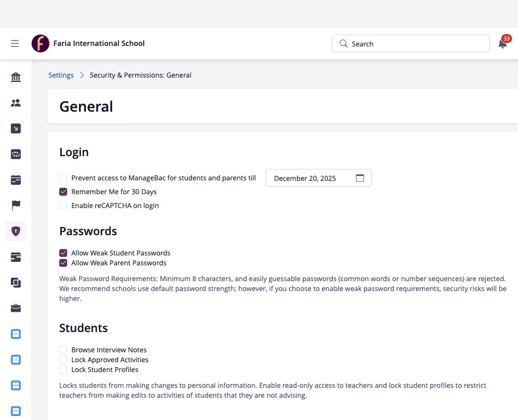Enable Lock Student Profiles checkbox
This screenshot has width=518, height=420.
[63, 370]
